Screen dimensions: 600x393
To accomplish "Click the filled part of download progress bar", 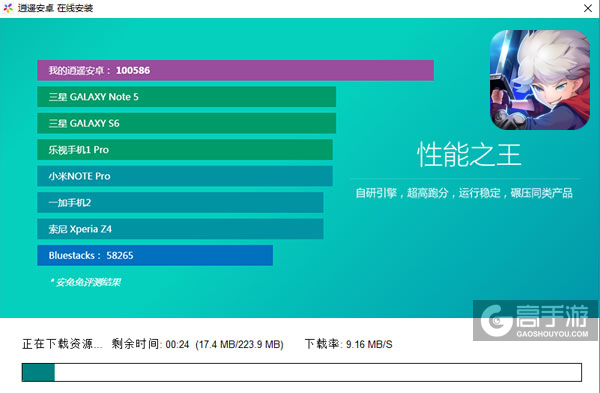I will [x=38, y=372].
